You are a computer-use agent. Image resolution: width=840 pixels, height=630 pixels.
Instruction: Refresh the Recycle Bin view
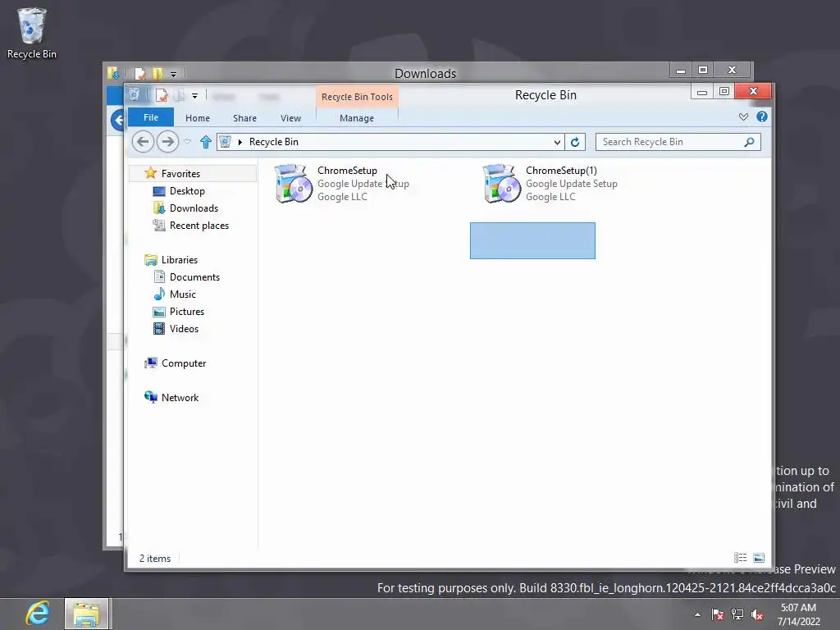pyautogui.click(x=575, y=142)
